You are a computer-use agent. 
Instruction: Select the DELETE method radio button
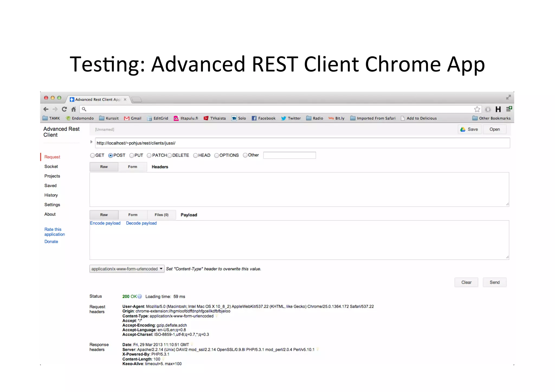169,155
